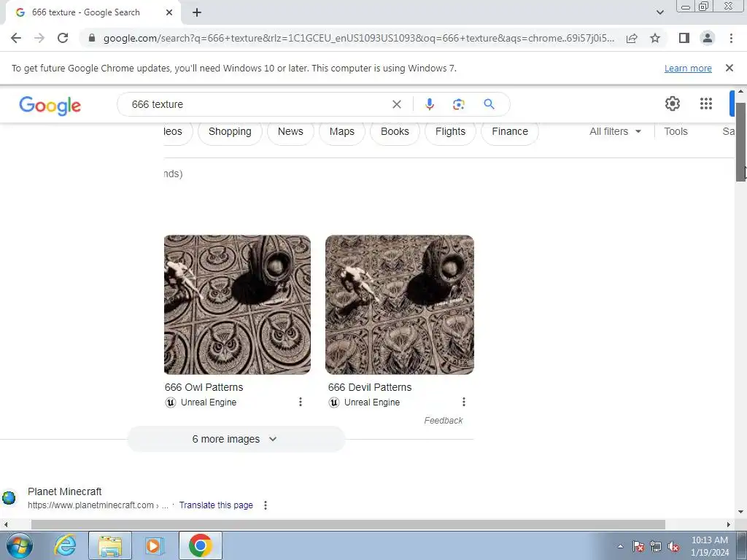The image size is (747, 560).
Task: Click the vertical scrollbar down arrow
Action: coord(741,513)
